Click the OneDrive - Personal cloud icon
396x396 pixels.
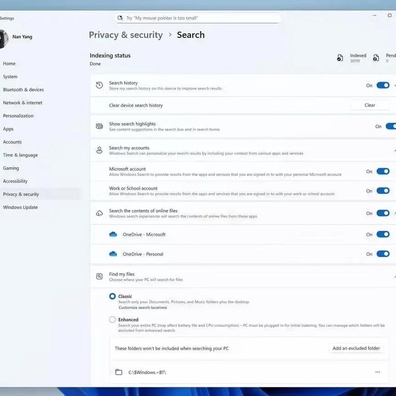pyautogui.click(x=113, y=254)
